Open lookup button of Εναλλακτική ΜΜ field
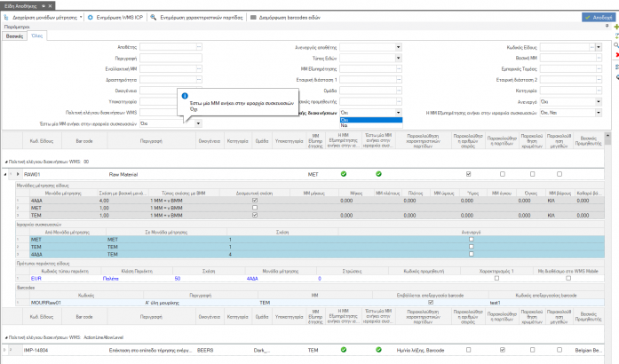The image size is (619, 364). [199, 68]
